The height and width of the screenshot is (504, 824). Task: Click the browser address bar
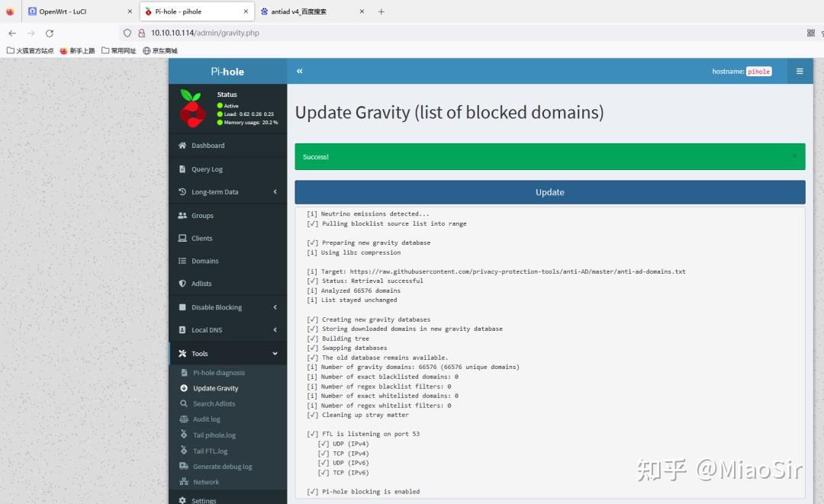pos(305,33)
